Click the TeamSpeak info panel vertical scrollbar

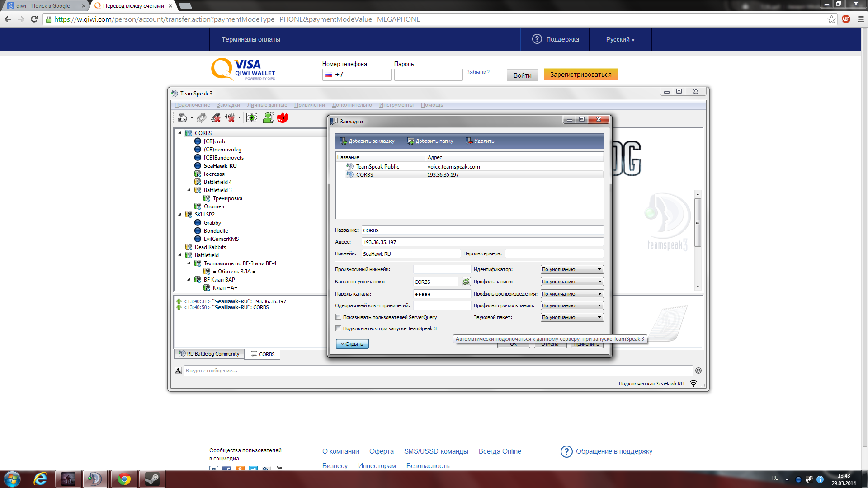coord(698,222)
